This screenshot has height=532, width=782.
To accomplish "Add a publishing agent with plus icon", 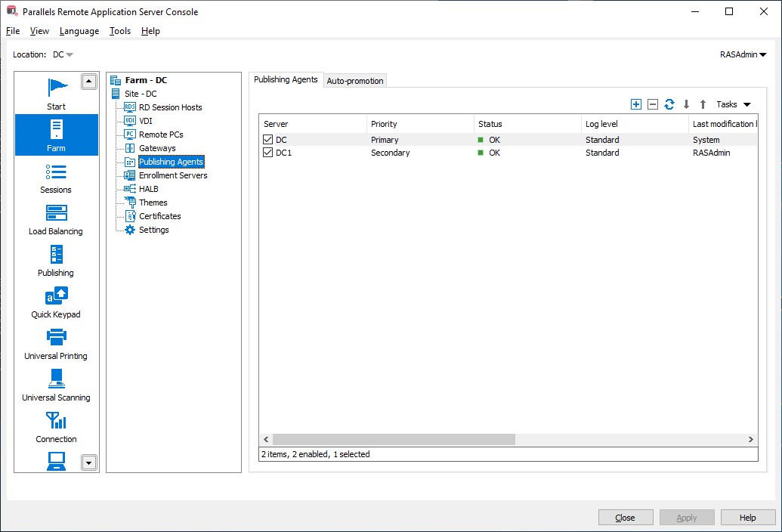I will 636,104.
